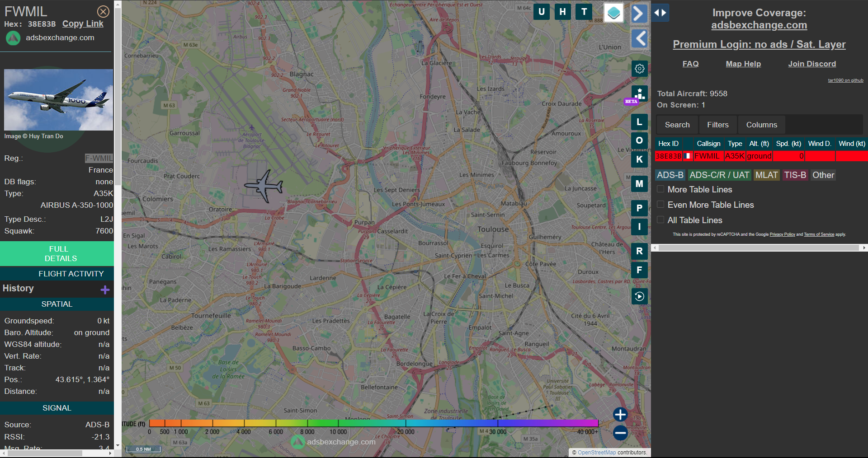This screenshot has width=868, height=458.
Task: Toggle the double-arrow sidebar expand button
Action: pos(660,13)
